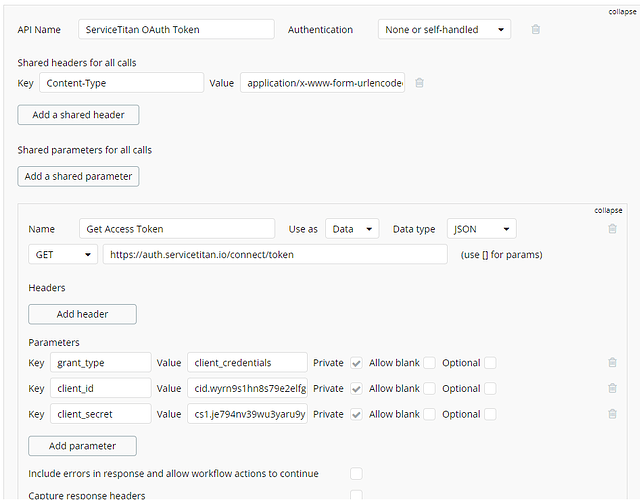Delete the ServiceTitan OAuth Token API via trash icon
Viewport: 640px width, 500px height.
point(536,30)
